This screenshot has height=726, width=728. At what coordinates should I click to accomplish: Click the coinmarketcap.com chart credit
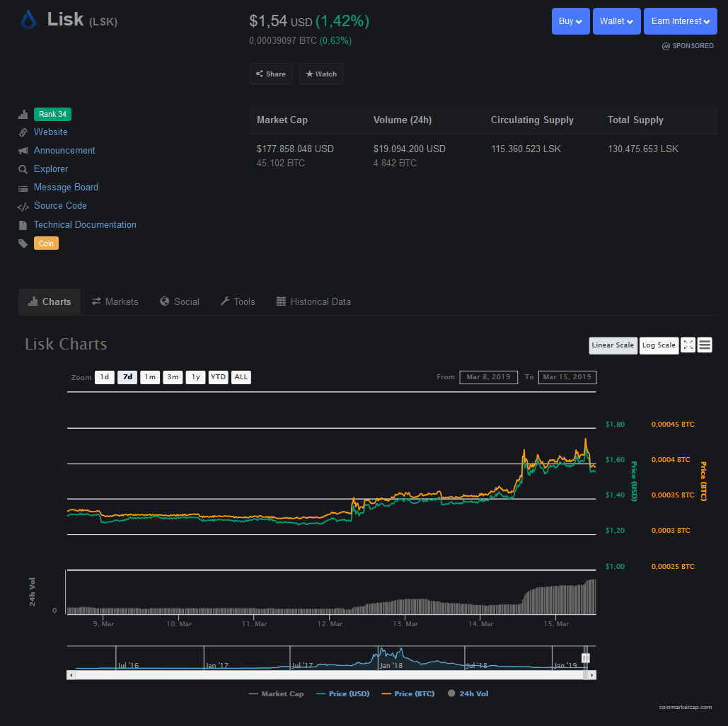tap(686, 708)
